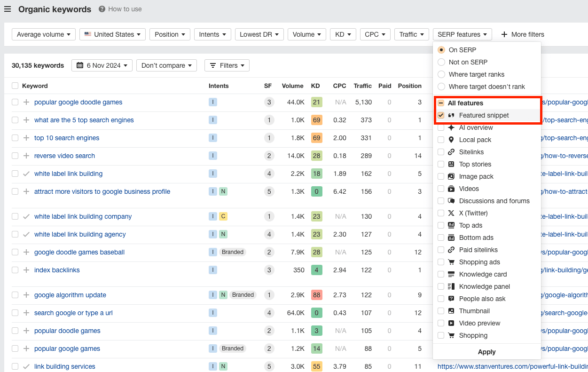Uncheck the Featured snippet checkbox
Screen dimensions: 588x372
(441, 115)
